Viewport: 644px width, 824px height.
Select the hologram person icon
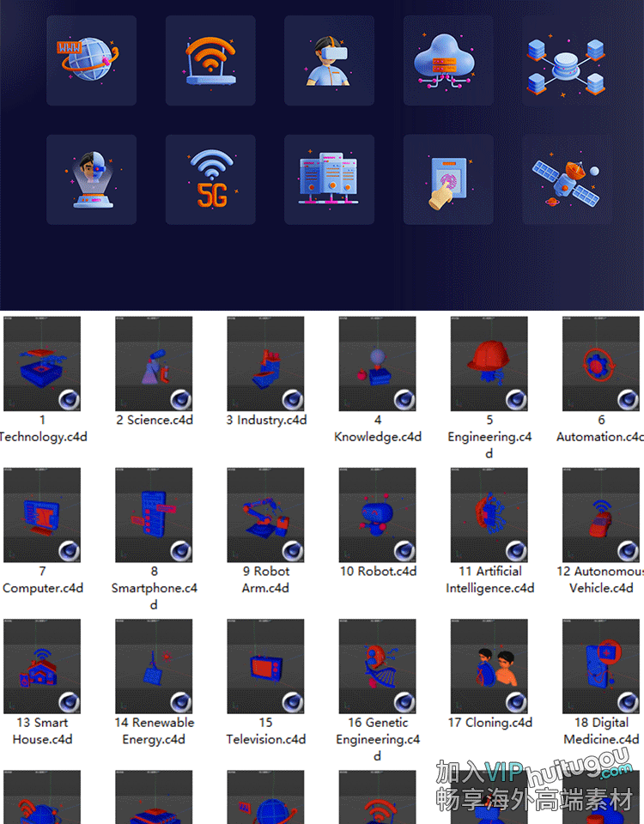91,179
